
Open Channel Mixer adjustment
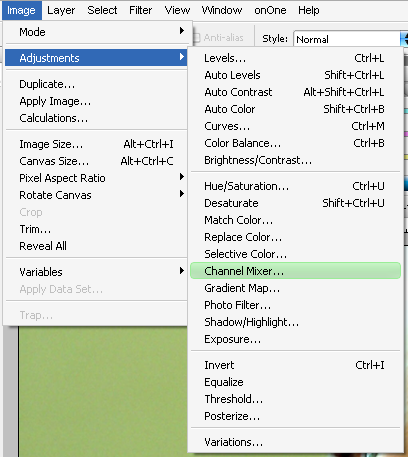coord(295,271)
